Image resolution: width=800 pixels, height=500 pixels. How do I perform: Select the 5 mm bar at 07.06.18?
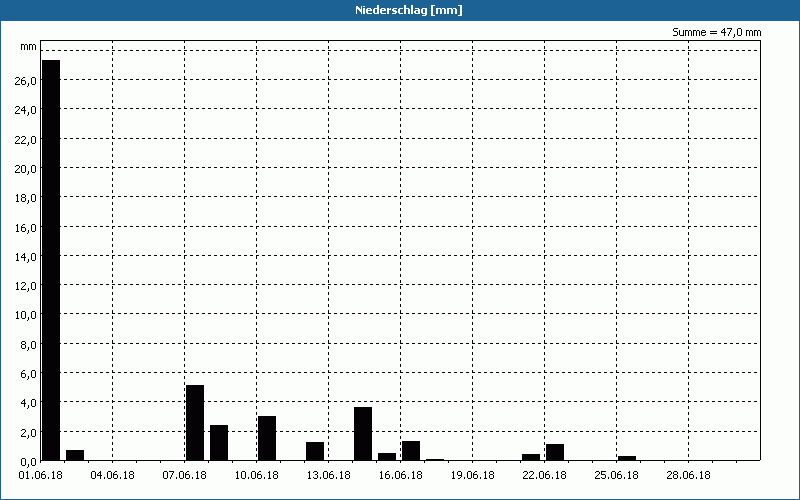[195, 422]
